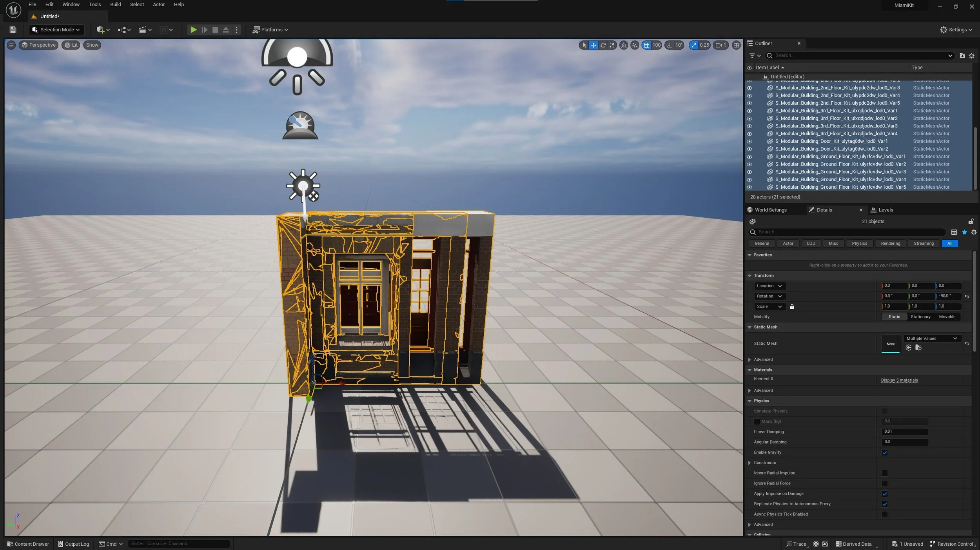980x550 pixels.
Task: Open the Build menu
Action: [x=115, y=5]
